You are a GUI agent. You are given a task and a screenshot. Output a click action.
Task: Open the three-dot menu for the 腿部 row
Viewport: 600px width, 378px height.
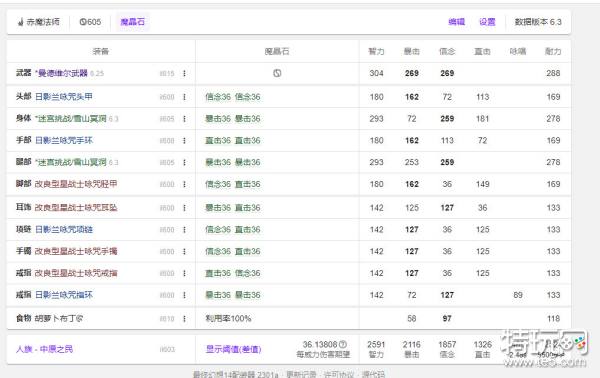184,163
